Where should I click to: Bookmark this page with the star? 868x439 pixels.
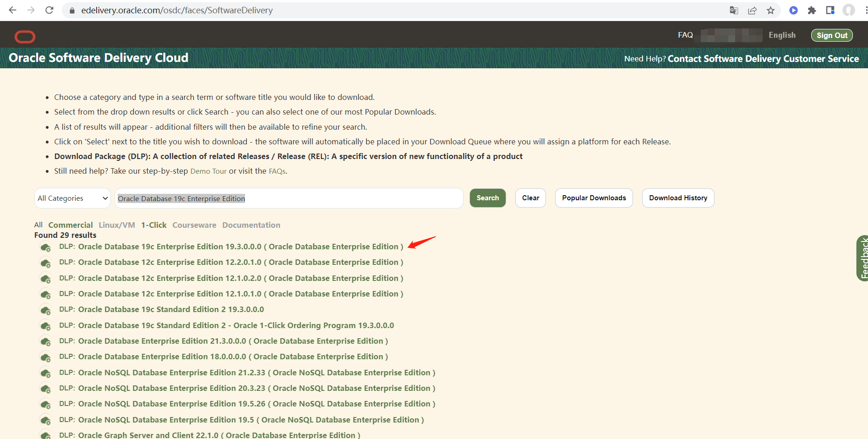pos(770,11)
